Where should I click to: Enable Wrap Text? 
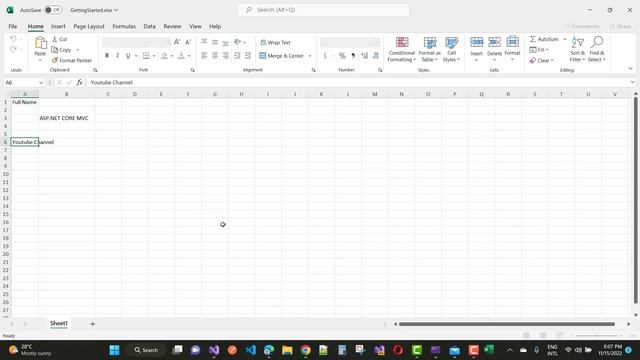click(x=275, y=42)
